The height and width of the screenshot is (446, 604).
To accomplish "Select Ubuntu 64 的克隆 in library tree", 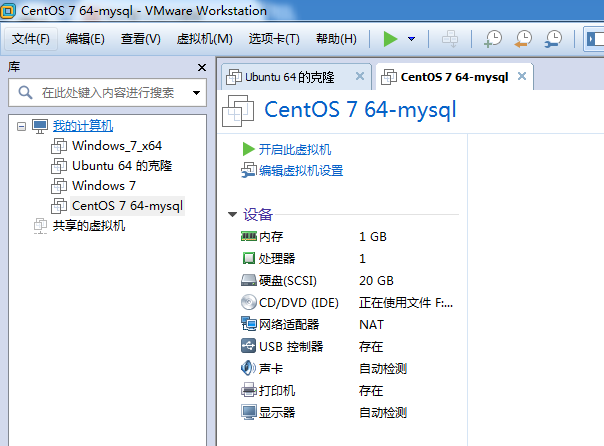I will [122, 166].
